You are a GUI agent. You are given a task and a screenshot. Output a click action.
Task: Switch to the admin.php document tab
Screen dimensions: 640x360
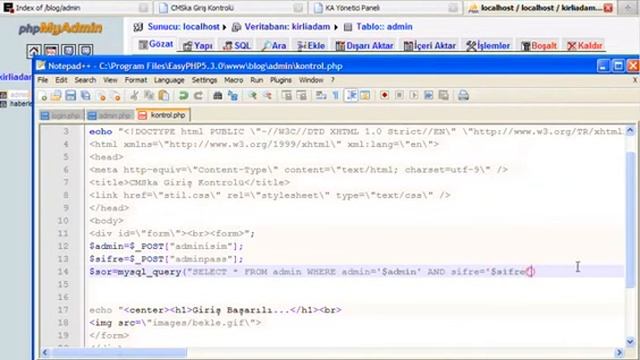(x=110, y=116)
